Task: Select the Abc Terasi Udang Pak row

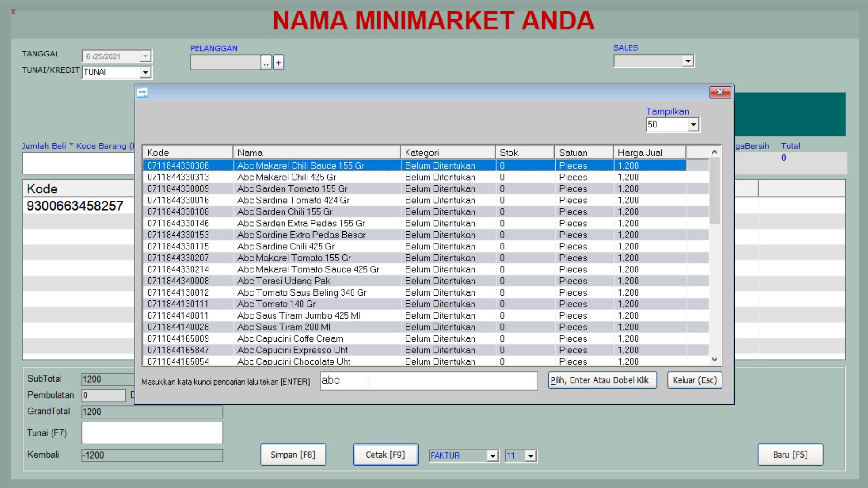Action: coord(284,281)
